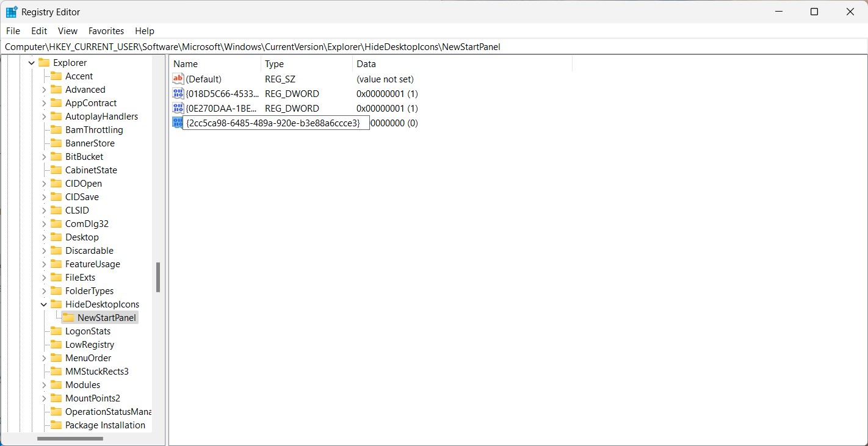The width and height of the screenshot is (868, 446).
Task: Click the OperationStatusManager folder icon
Action: (56, 411)
